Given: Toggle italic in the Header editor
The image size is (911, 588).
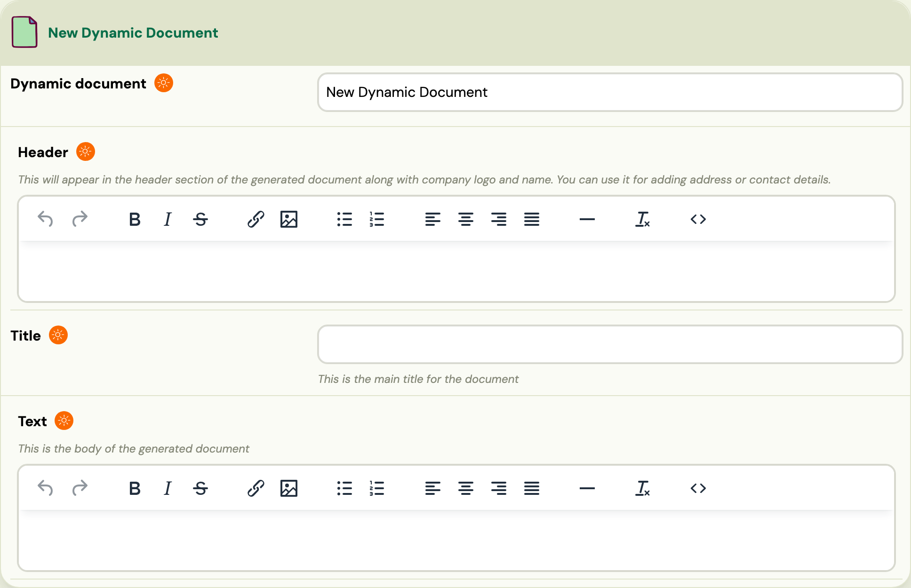Looking at the screenshot, I should point(168,219).
